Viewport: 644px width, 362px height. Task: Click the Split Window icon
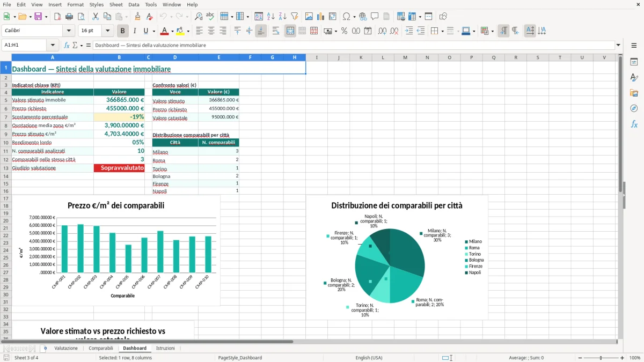(428, 17)
